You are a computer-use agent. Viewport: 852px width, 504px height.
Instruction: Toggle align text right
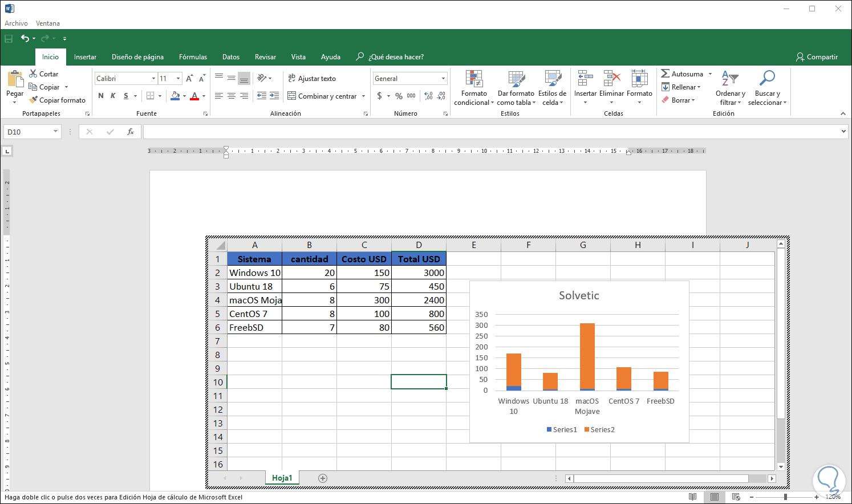[244, 96]
